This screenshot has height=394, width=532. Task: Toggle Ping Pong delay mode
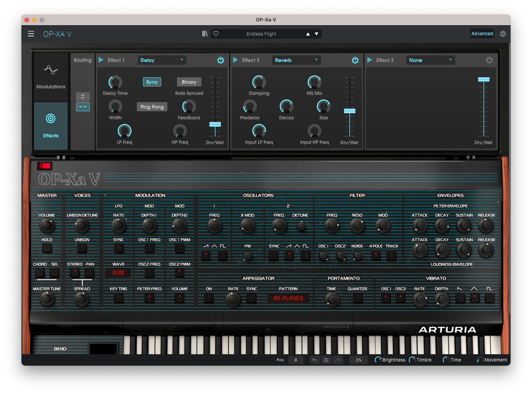click(x=152, y=107)
